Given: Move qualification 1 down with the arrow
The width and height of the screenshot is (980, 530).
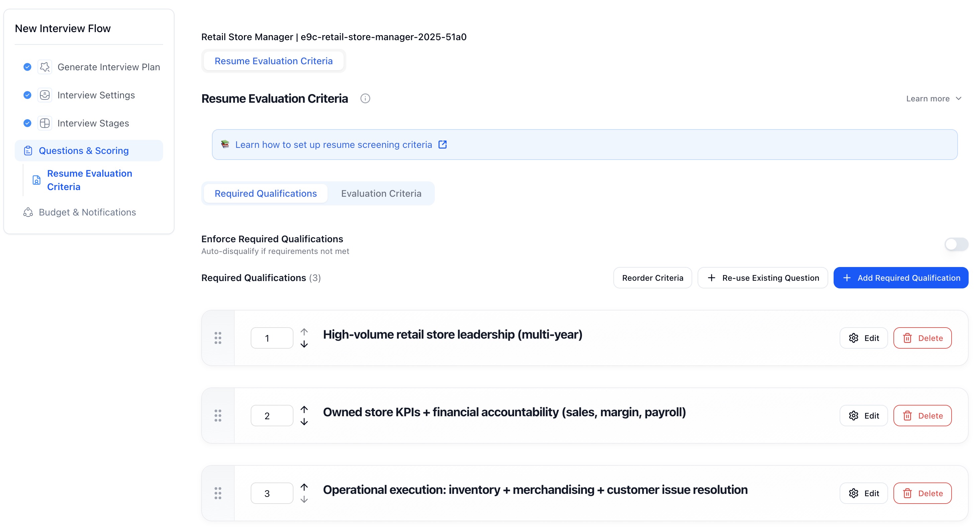Looking at the screenshot, I should point(303,344).
